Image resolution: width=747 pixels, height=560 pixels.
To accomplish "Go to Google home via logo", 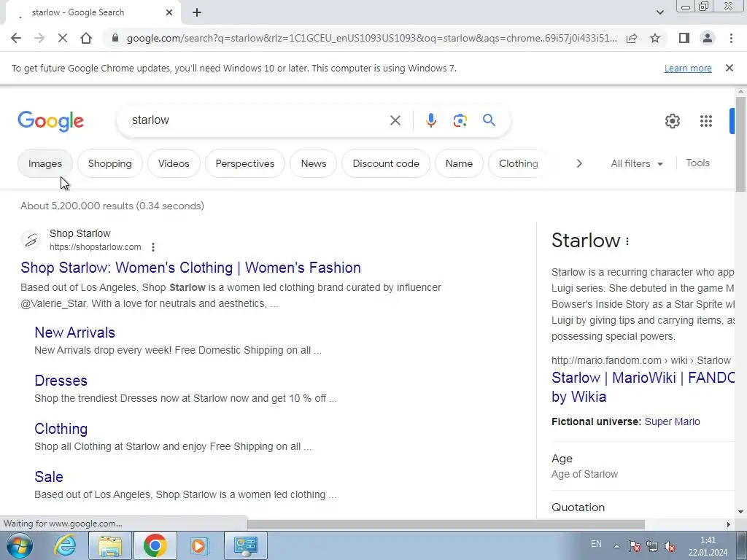I will (50, 121).
